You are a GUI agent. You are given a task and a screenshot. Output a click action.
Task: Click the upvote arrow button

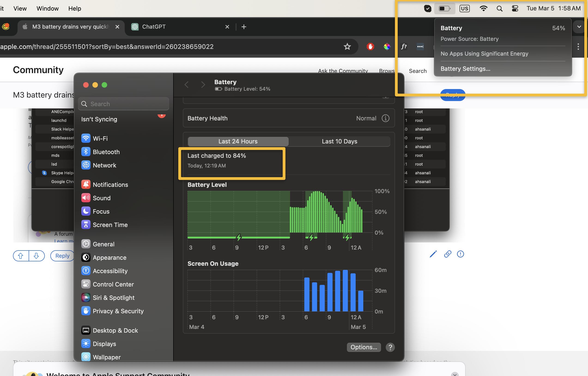click(21, 256)
